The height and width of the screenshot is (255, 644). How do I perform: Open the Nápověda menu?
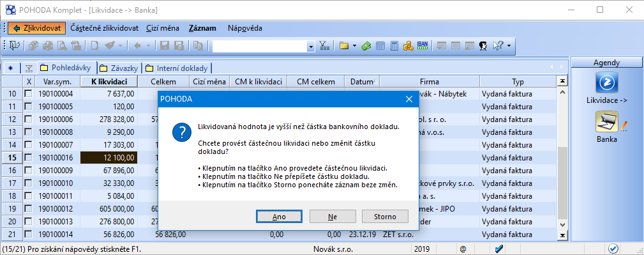(x=245, y=28)
